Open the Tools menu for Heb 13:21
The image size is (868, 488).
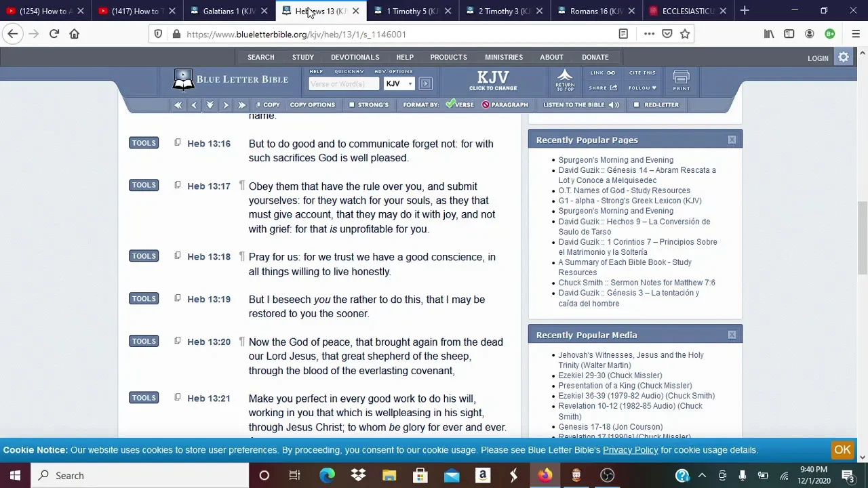click(144, 398)
